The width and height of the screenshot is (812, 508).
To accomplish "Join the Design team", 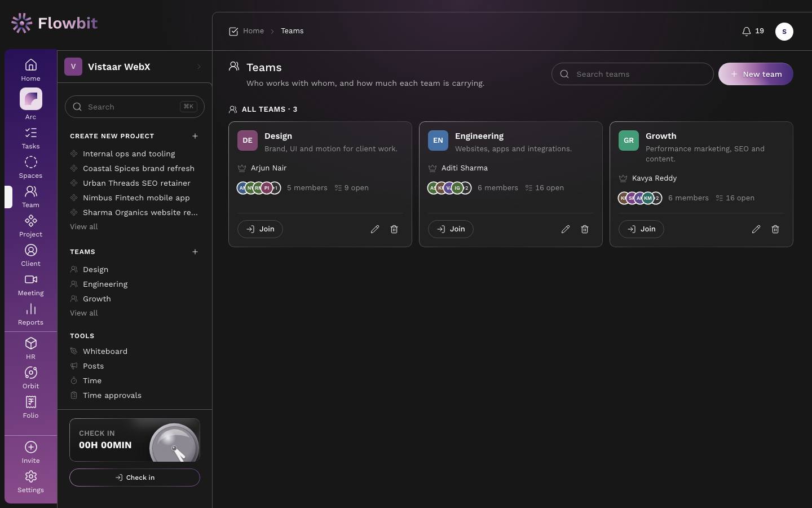I will (260, 229).
